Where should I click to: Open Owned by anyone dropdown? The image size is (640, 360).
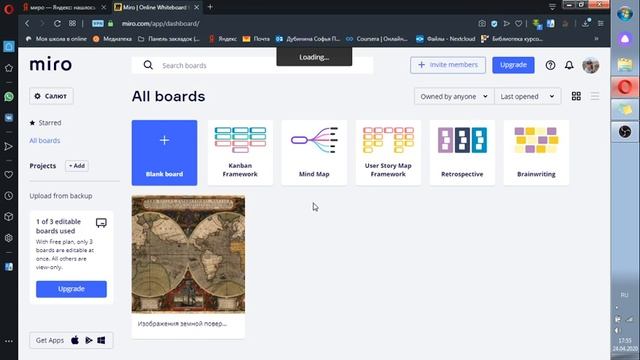454,96
